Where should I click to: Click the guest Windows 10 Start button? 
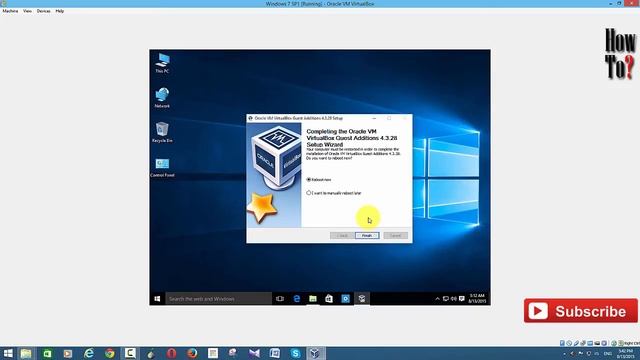click(157, 299)
